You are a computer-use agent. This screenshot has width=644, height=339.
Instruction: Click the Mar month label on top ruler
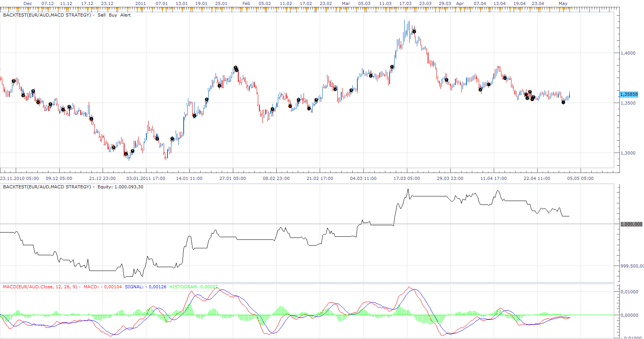coord(346,3)
